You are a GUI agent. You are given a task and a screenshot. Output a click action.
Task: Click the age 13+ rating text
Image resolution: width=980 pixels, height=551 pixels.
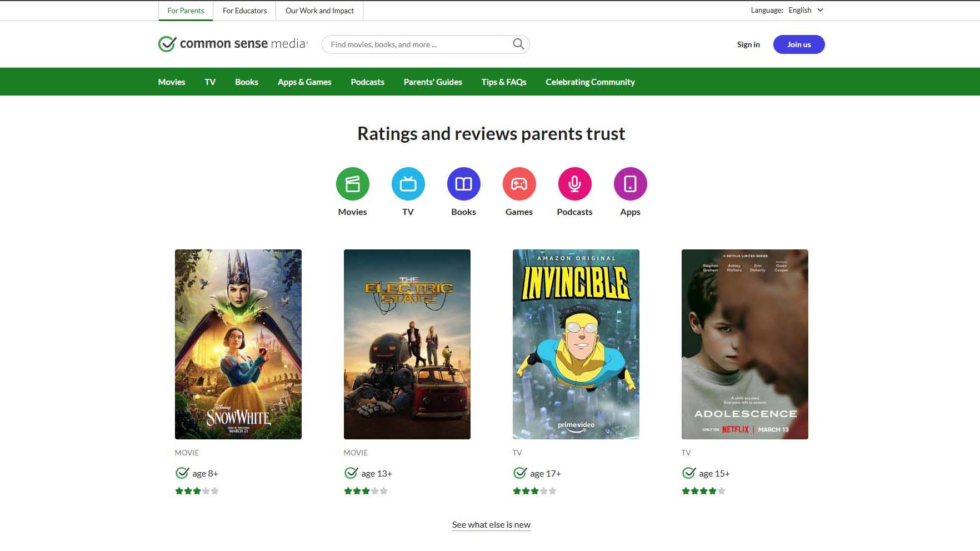point(377,474)
